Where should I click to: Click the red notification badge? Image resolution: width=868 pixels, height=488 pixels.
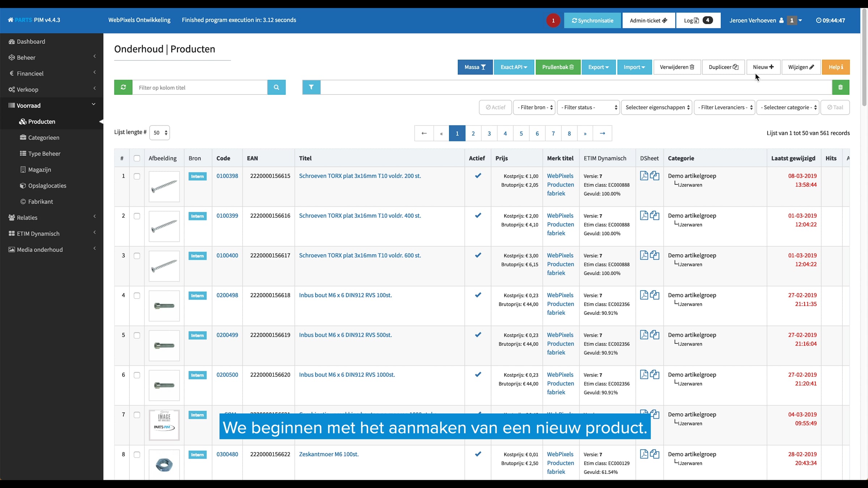553,21
